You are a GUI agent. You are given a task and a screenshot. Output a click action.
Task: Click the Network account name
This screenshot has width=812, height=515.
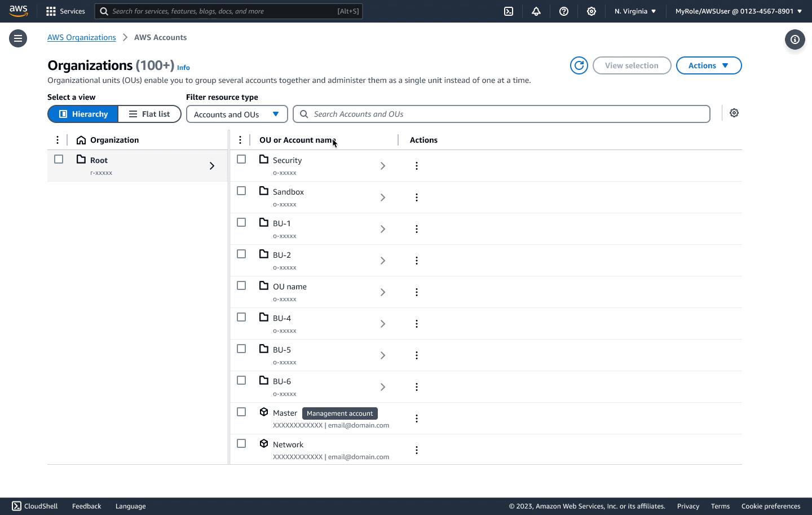click(x=288, y=444)
